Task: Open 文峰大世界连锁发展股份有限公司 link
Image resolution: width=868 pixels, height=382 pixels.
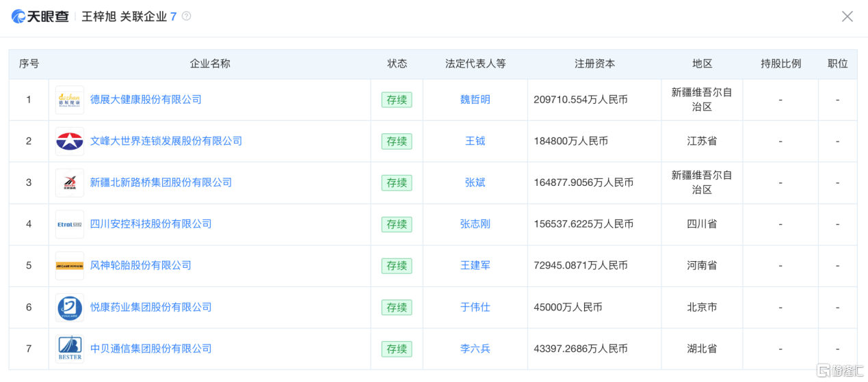Action: (x=166, y=141)
